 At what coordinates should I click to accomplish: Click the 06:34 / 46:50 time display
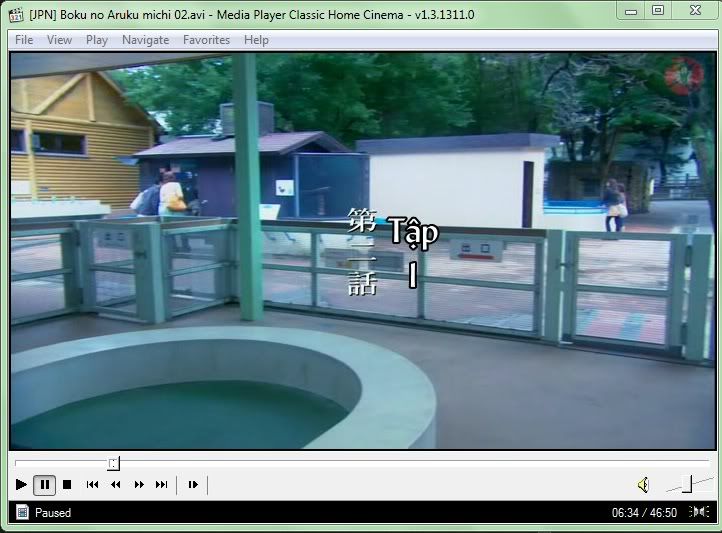click(x=644, y=512)
